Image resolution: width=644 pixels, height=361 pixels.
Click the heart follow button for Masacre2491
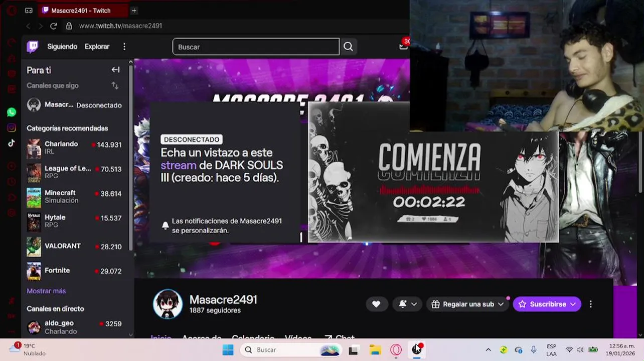[376, 304]
